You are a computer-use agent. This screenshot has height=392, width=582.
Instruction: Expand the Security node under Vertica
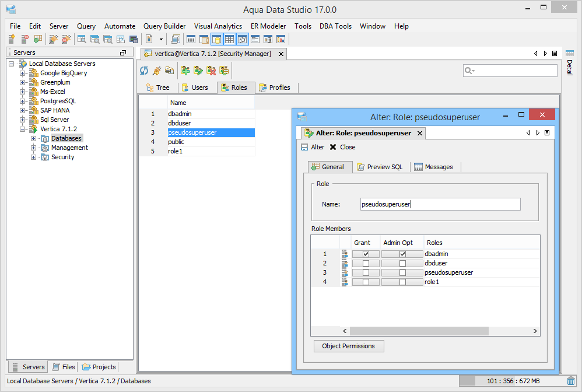pos(33,157)
